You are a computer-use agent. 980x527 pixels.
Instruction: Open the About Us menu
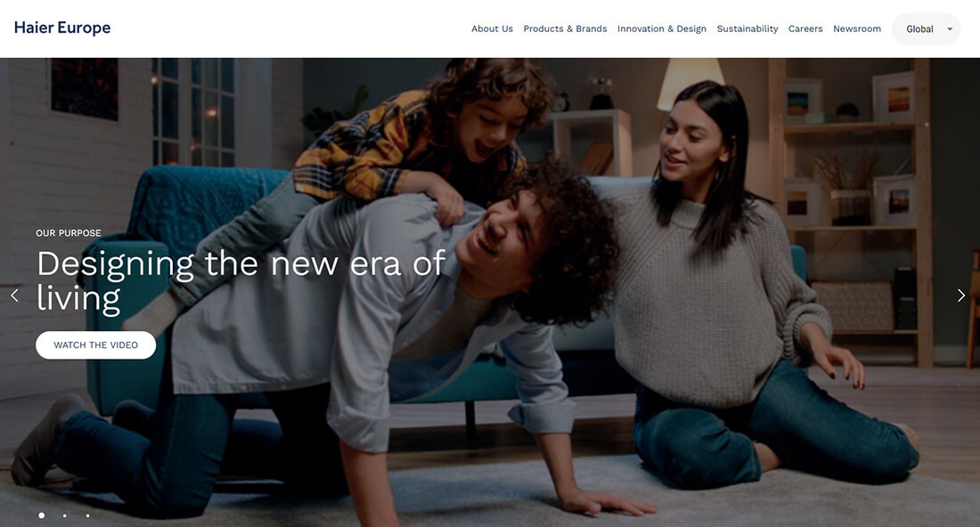tap(492, 28)
